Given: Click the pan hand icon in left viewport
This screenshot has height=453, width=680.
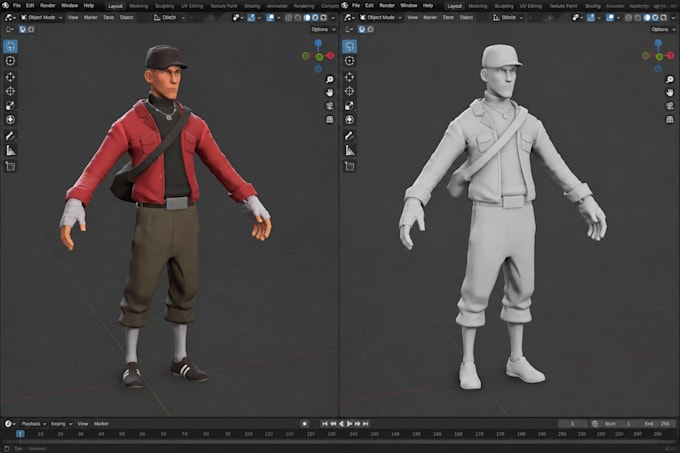Looking at the screenshot, I should 330,92.
